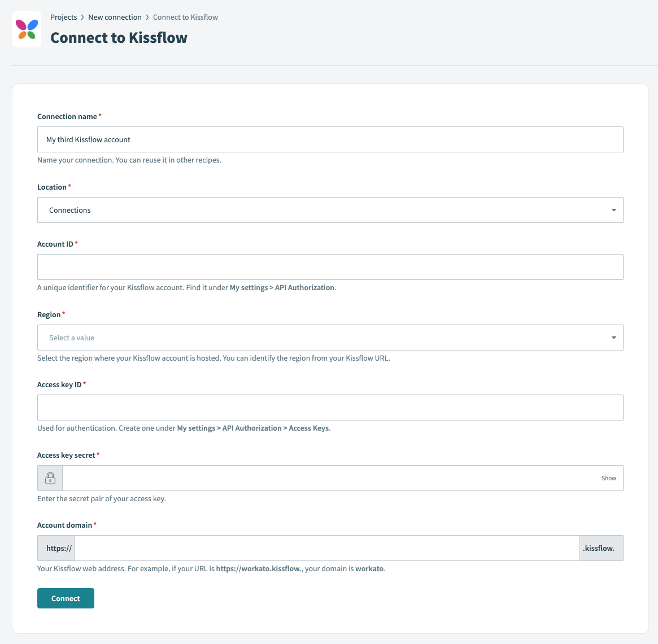
Task: Click the Account domain input field
Action: pyautogui.click(x=326, y=548)
